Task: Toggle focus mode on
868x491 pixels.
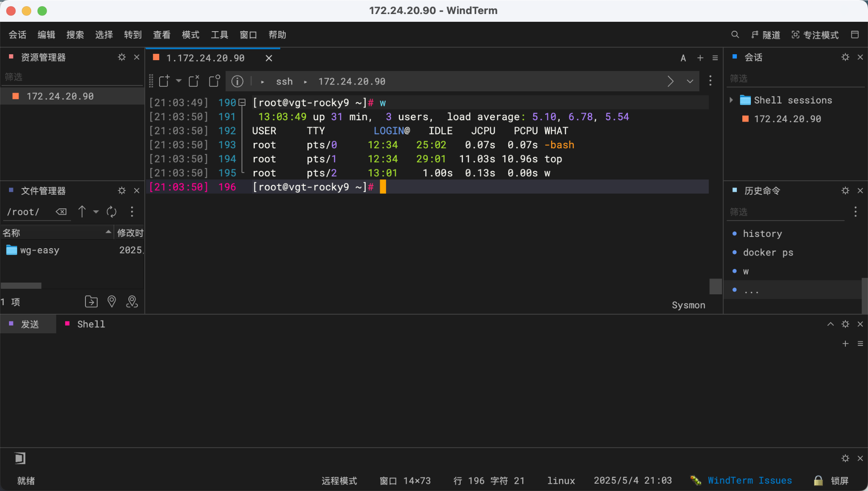Action: 815,35
